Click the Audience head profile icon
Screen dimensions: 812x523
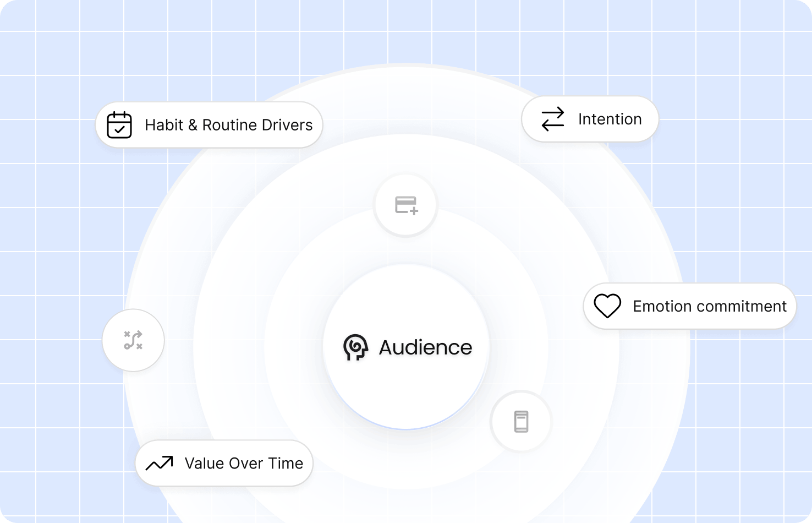355,347
